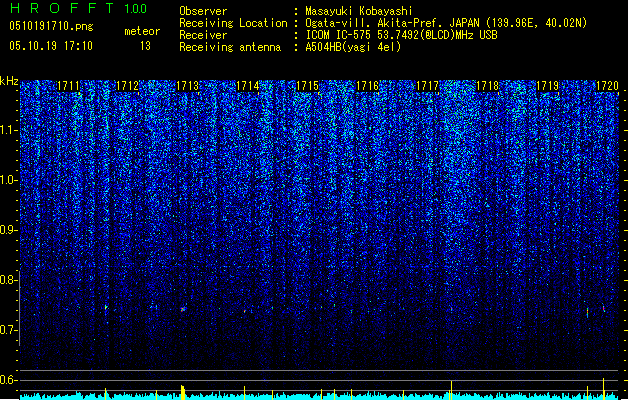629x400 pixels.
Task: Click the 1716 time marker
Action: coord(367,86)
